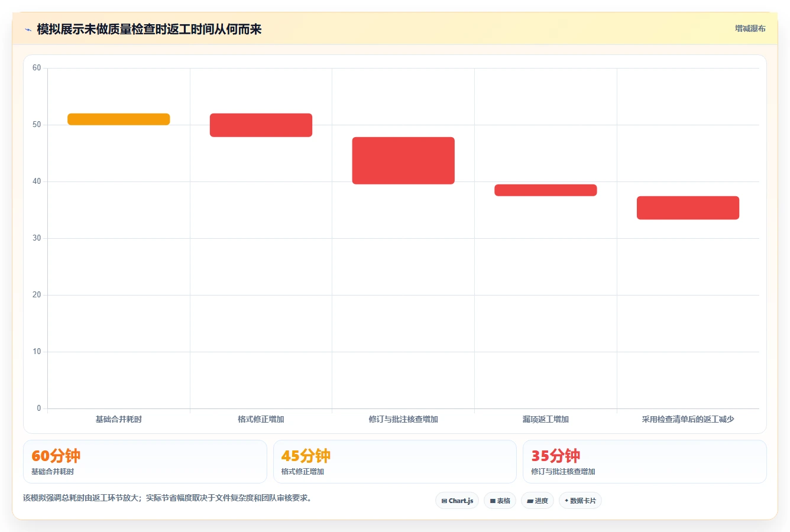Screen dimensions: 790x532
Task: Click the y-axis value 30
Action: tap(37, 238)
